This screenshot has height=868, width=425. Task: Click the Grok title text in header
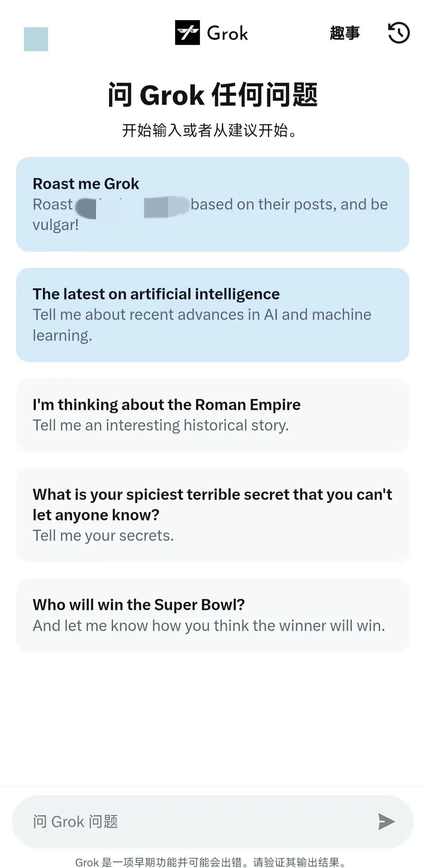(227, 33)
